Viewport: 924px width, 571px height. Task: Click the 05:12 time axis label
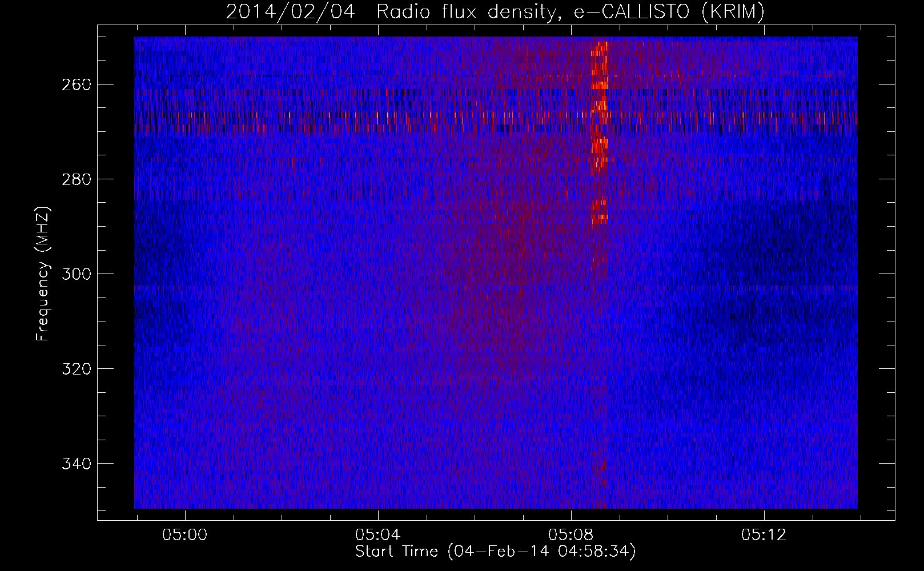tap(764, 535)
